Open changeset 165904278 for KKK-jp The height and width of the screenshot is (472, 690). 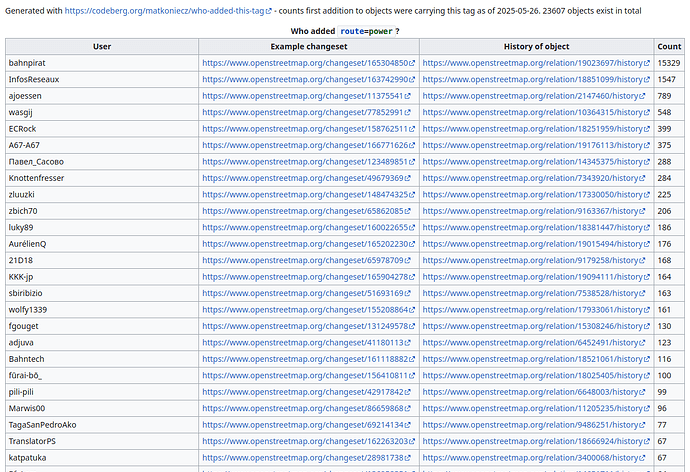[x=308, y=277]
